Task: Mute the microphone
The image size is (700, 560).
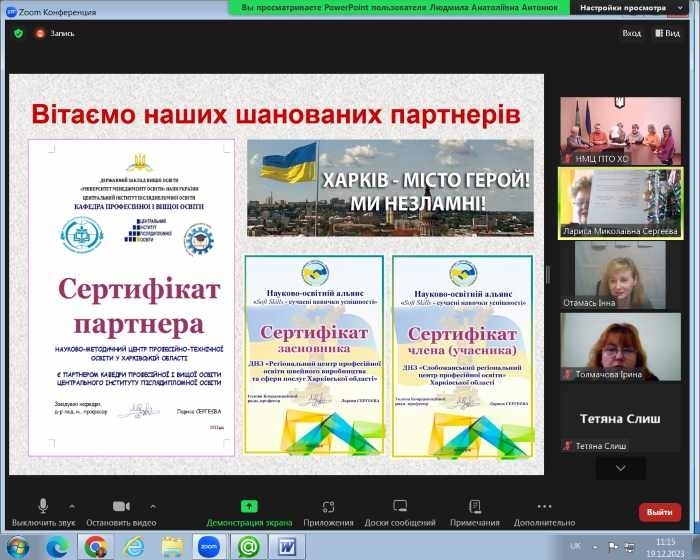Action: (43, 507)
